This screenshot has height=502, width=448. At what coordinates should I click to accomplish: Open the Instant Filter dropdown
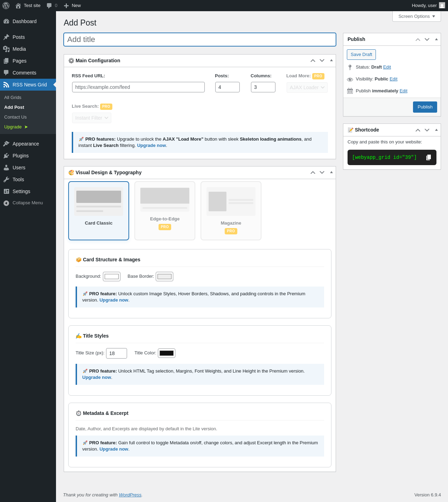coord(92,118)
